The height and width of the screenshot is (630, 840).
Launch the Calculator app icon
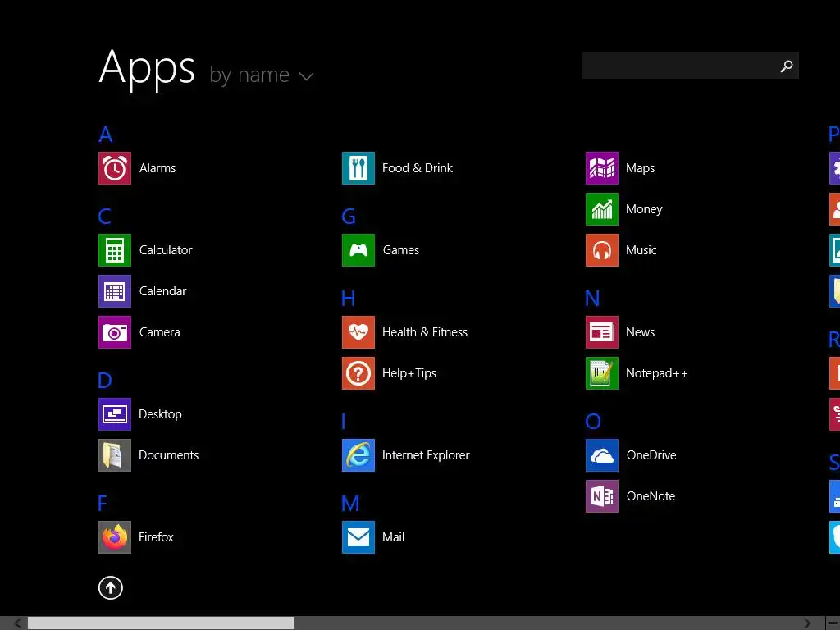tap(115, 250)
